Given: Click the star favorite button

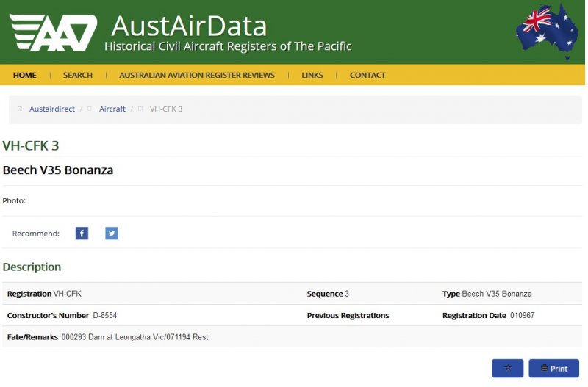Looking at the screenshot, I should pos(507,368).
